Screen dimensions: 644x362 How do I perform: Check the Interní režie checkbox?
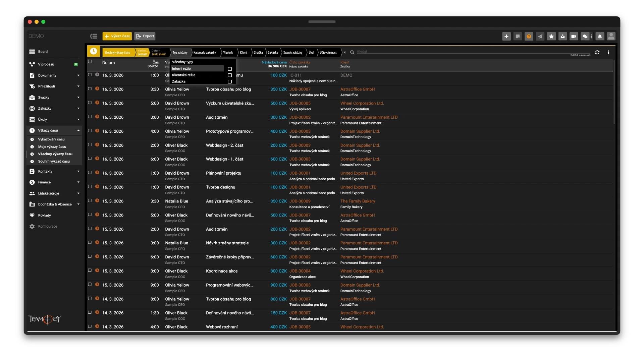click(x=230, y=69)
